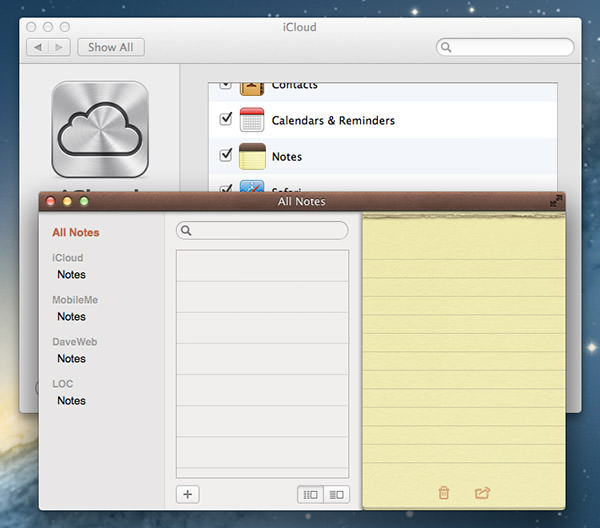Add a new note with plus button
Viewport: 600px width, 528px height.
tap(188, 494)
